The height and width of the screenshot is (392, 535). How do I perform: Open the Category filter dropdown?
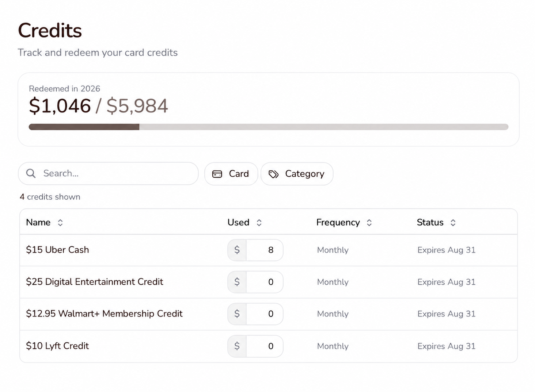[297, 174]
